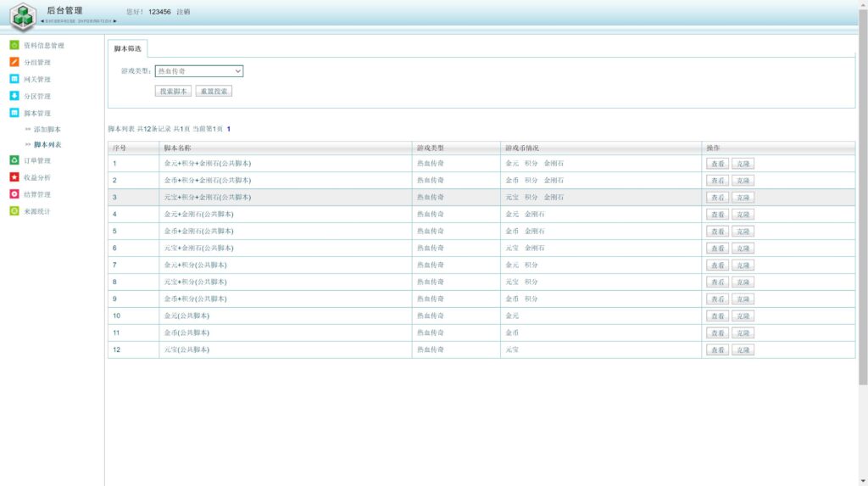Click the 资料信息管理 green sidebar icon
868x486 pixels.
(14, 45)
